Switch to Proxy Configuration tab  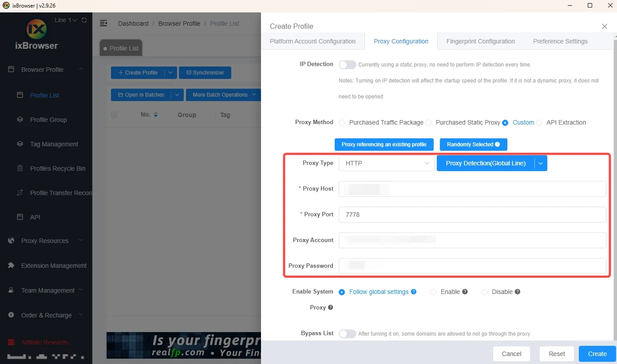(401, 41)
